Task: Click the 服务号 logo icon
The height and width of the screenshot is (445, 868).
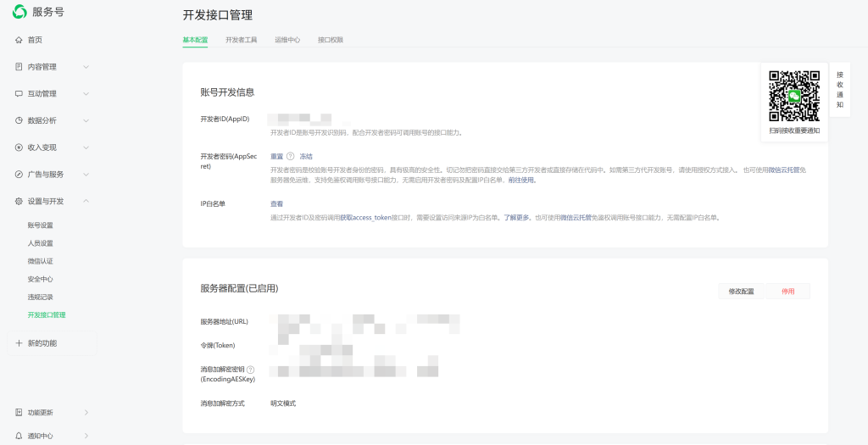Action: [19, 12]
